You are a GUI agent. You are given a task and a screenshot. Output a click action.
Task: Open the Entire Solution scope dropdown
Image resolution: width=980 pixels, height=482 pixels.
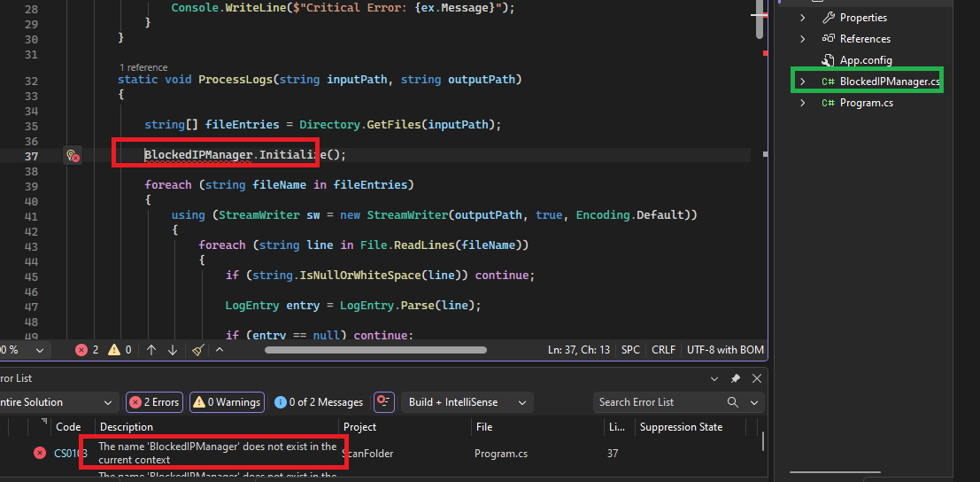pos(58,402)
